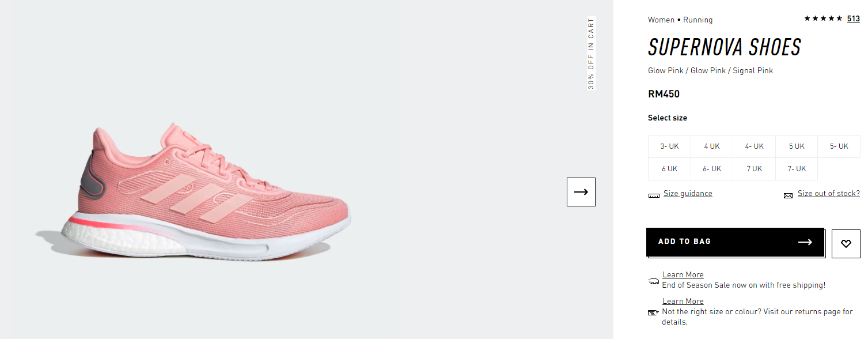Click the Size out of stock? link
Image resolution: width=868 pixels, height=339 pixels.
pos(828,194)
